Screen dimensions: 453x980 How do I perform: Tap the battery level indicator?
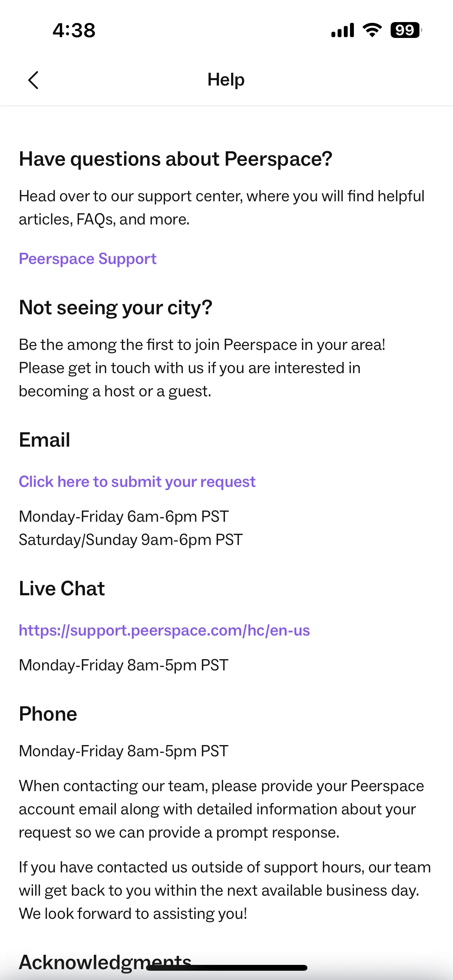pyautogui.click(x=406, y=30)
